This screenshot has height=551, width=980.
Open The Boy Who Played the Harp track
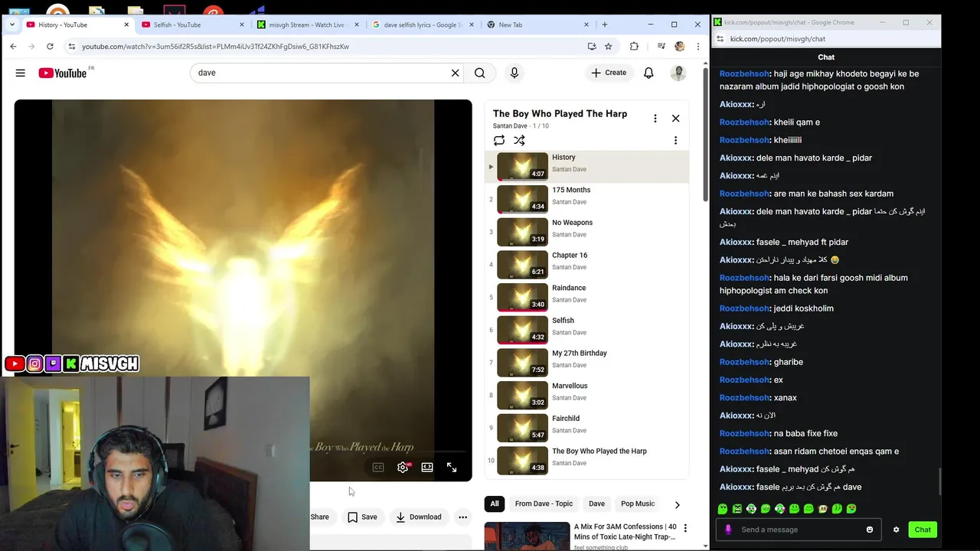[587, 461]
